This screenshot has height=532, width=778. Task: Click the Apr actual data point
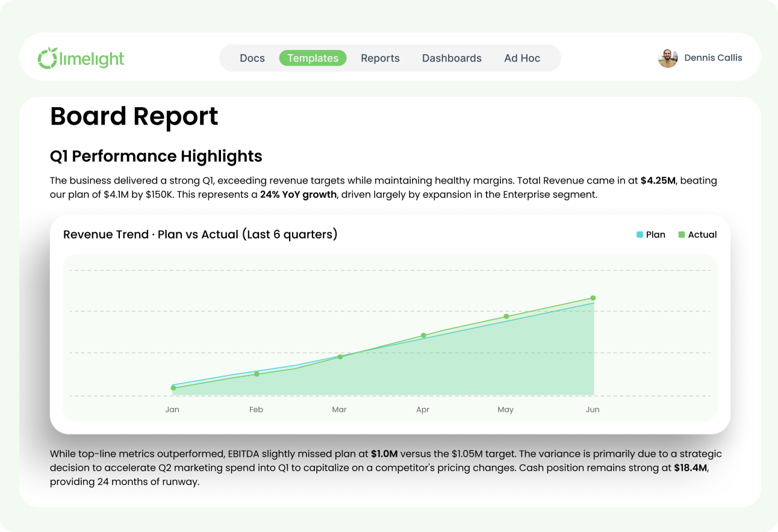(x=423, y=335)
